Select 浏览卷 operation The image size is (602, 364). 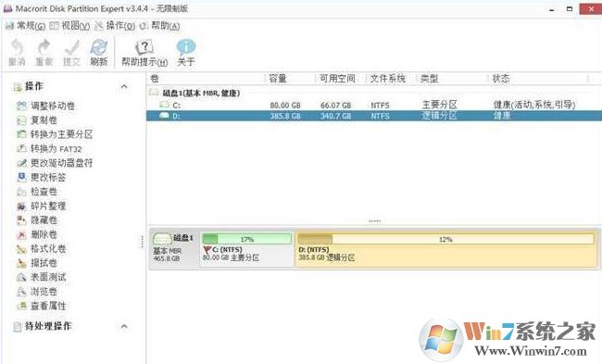(37, 292)
